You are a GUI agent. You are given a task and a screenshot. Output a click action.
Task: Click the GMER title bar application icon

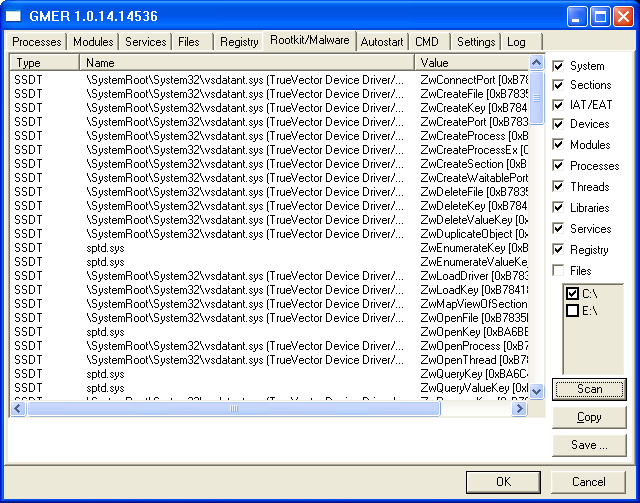click(13, 16)
